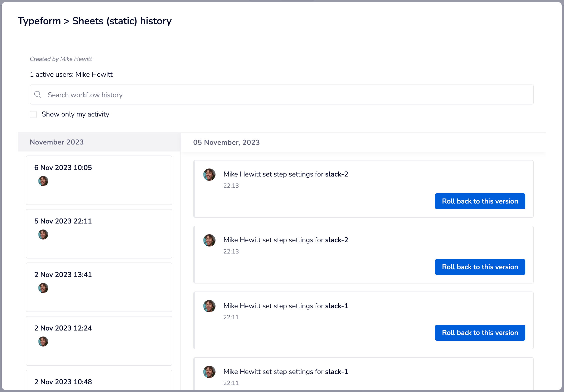This screenshot has height=392, width=564.
Task: Click the avatar beside the top slack-2 entry
Action: 209,174
